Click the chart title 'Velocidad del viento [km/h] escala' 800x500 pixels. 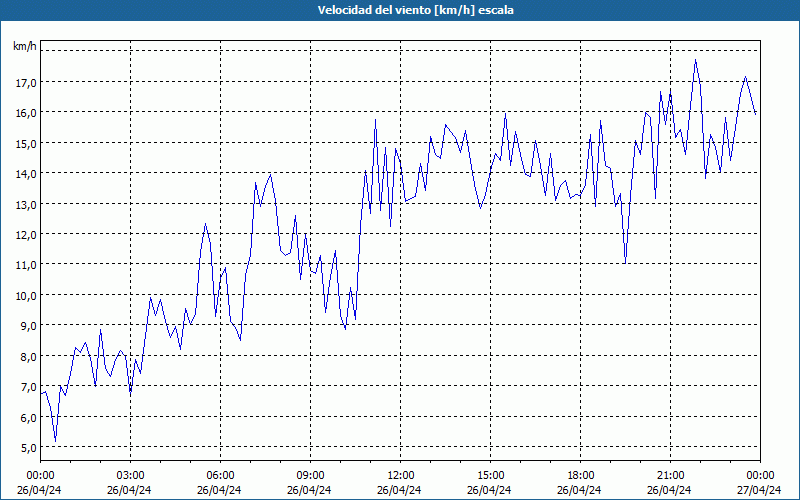click(x=415, y=10)
